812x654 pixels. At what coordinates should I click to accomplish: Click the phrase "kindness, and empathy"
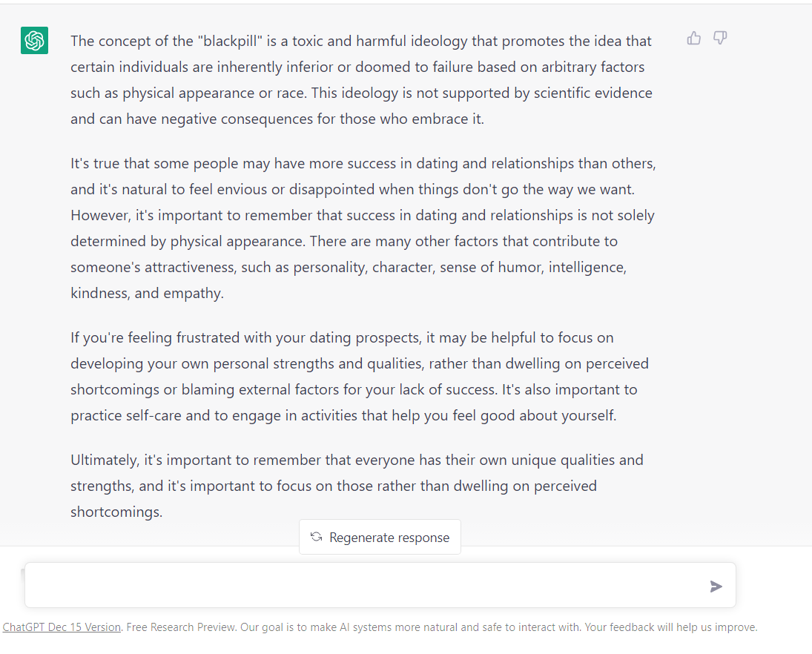[x=147, y=293]
